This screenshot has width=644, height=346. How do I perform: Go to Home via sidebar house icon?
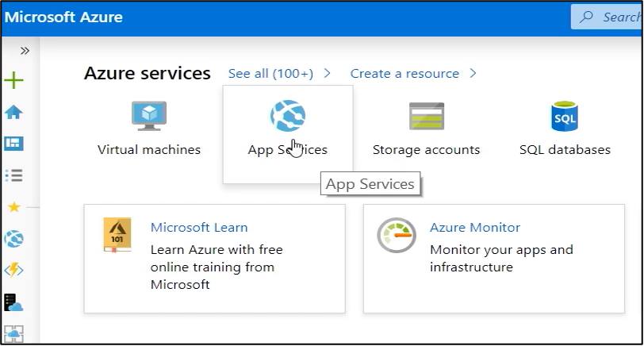13,112
